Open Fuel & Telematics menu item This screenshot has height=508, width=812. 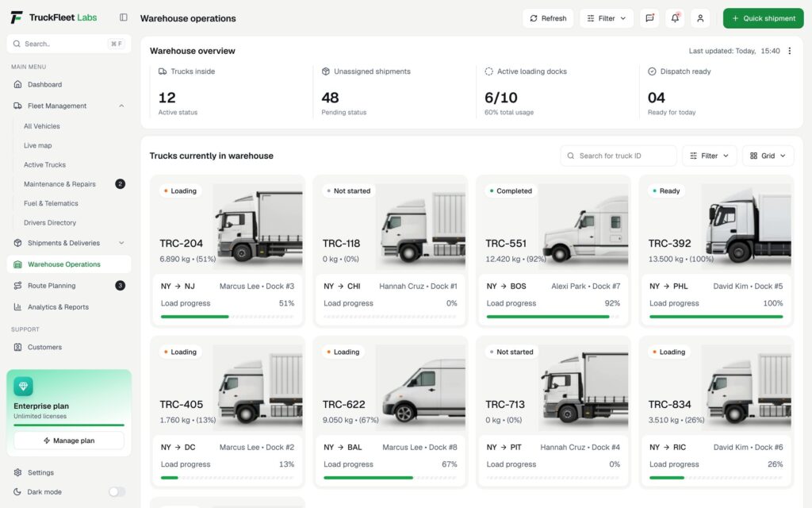point(51,203)
